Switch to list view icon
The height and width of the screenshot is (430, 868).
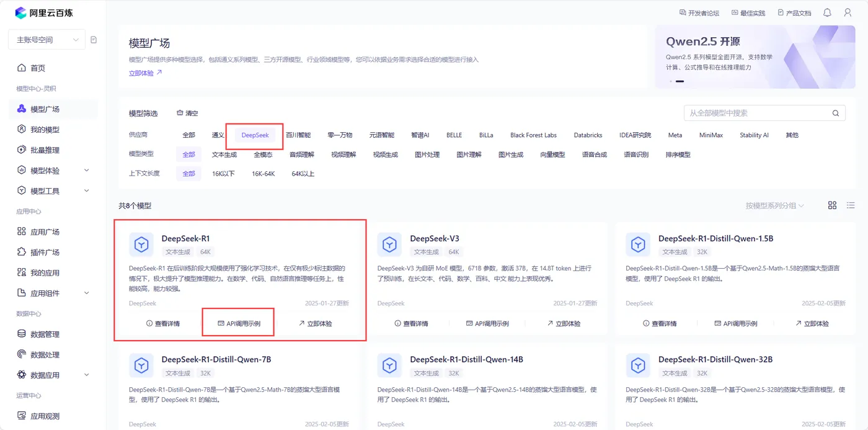coord(851,205)
